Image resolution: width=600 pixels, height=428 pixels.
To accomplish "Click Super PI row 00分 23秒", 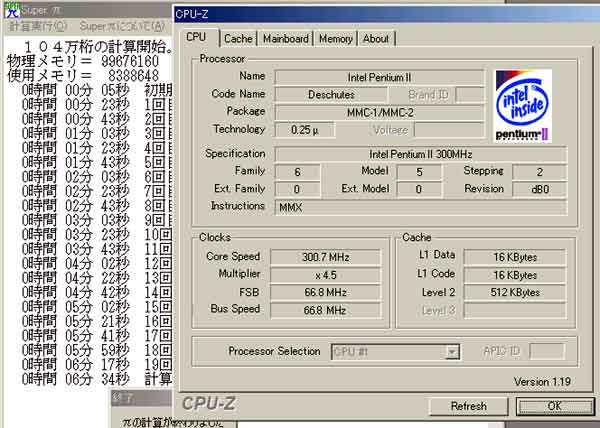I will [97, 105].
